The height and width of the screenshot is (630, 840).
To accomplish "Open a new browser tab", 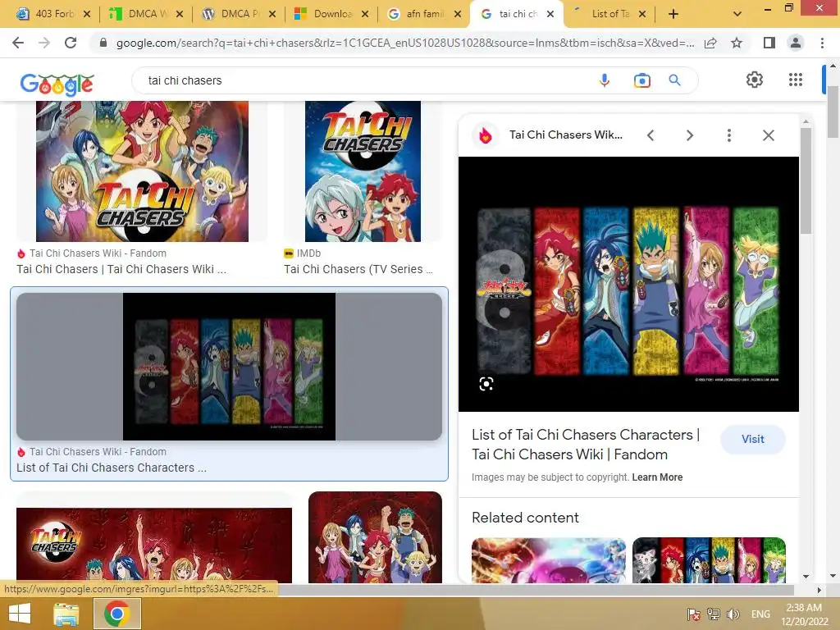I will point(673,14).
